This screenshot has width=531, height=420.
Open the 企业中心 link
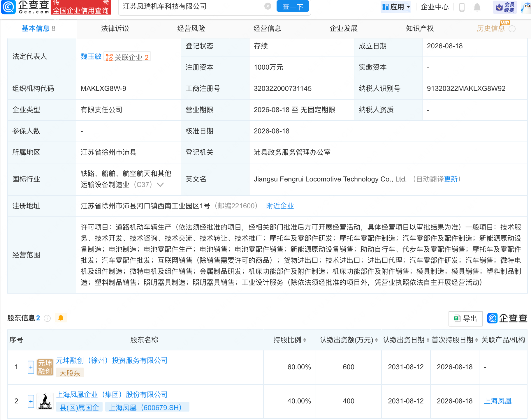(x=435, y=7)
